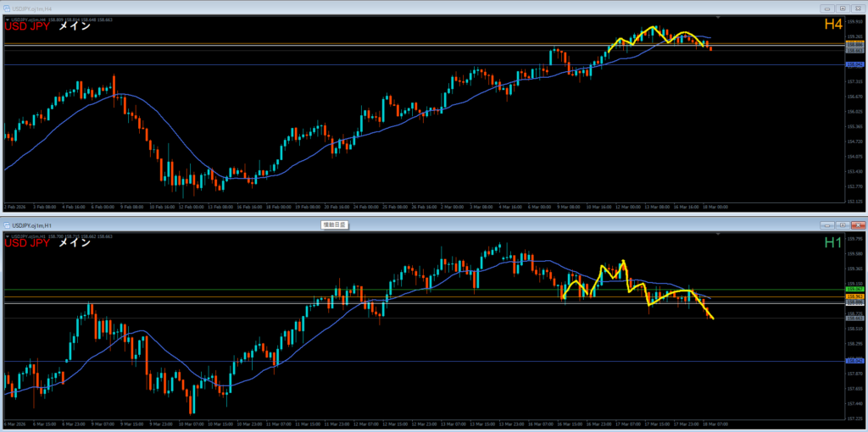Minimize the USDJPY H1 chart window
Viewport: 868px width, 432px height.
(x=826, y=225)
